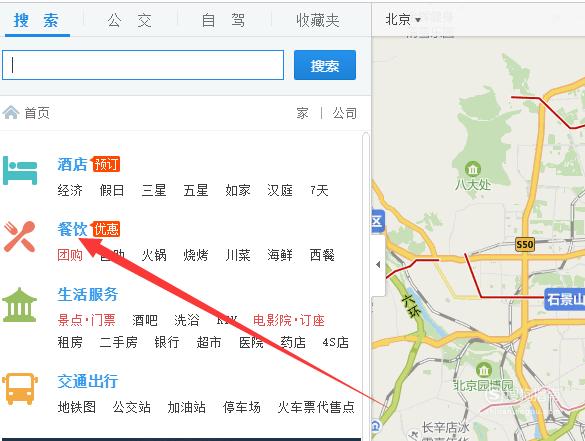Switch to the 搜索 tab
This screenshot has width=585, height=441.
point(36,20)
